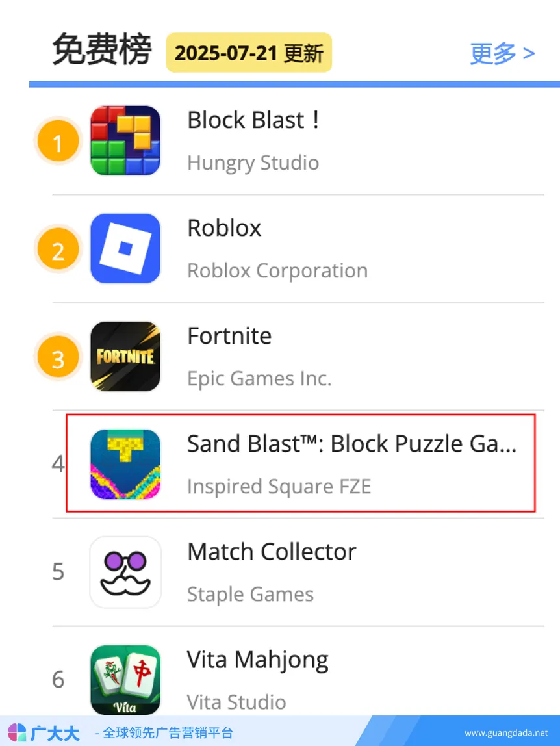Select the Roblox Corporation developer text
The height and width of the screenshot is (746, 560).
[x=277, y=271]
